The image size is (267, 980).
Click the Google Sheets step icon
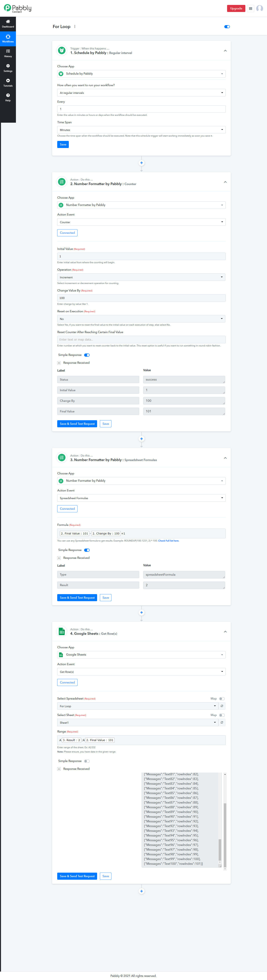(x=62, y=632)
